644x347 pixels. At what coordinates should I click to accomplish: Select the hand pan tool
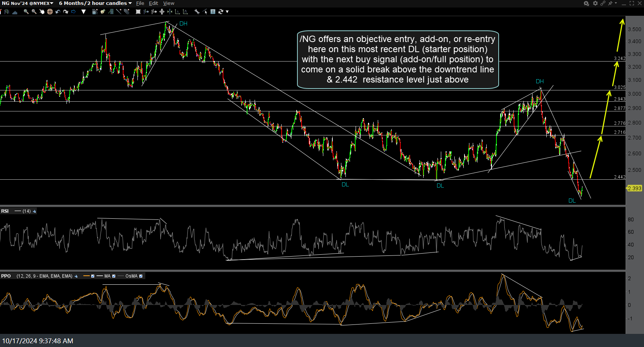tap(42, 12)
